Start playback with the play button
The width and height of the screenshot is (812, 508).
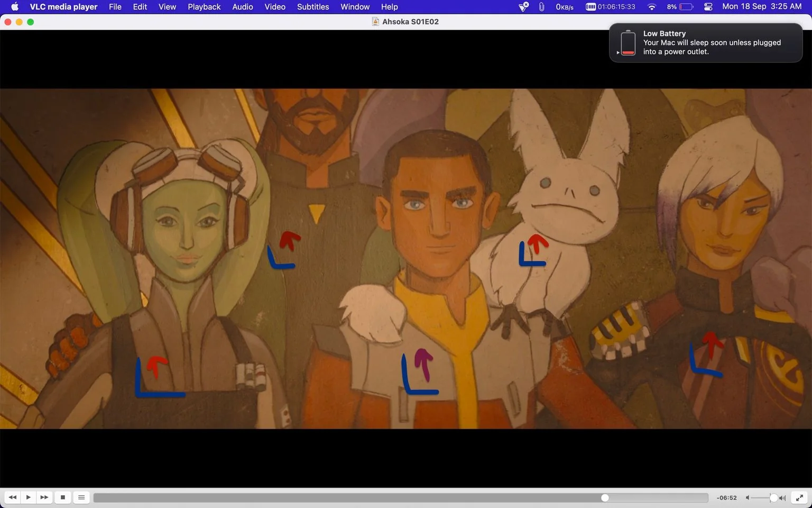(x=28, y=497)
